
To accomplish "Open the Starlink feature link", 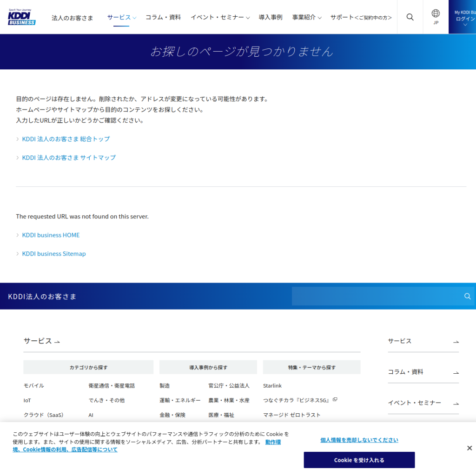I will click(x=272, y=386).
